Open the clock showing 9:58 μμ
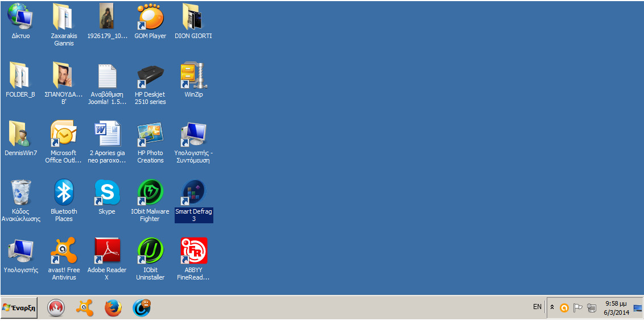 click(x=616, y=308)
